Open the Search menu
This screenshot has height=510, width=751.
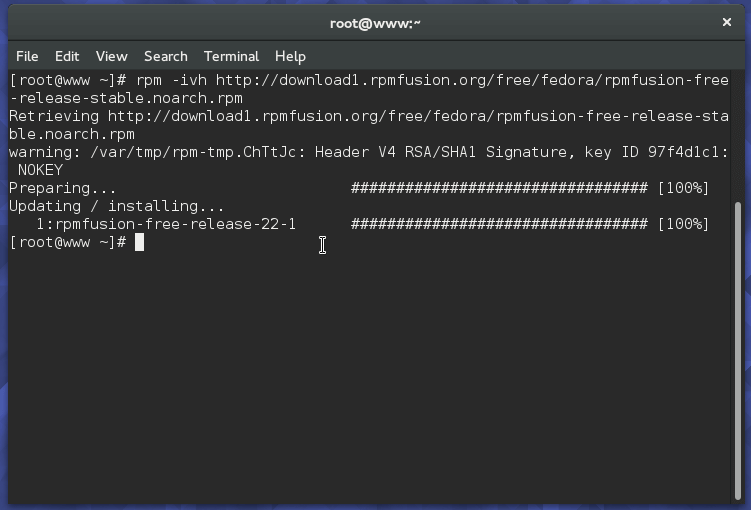(165, 56)
